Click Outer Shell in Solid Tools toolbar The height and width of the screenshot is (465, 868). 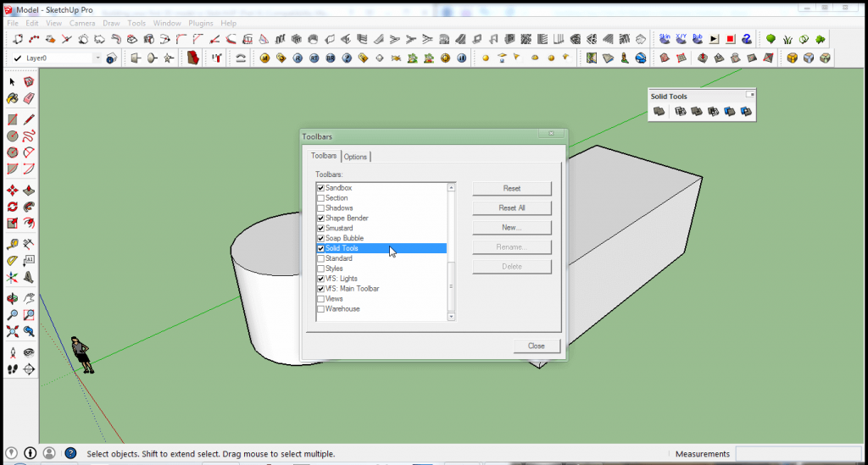[659, 112]
